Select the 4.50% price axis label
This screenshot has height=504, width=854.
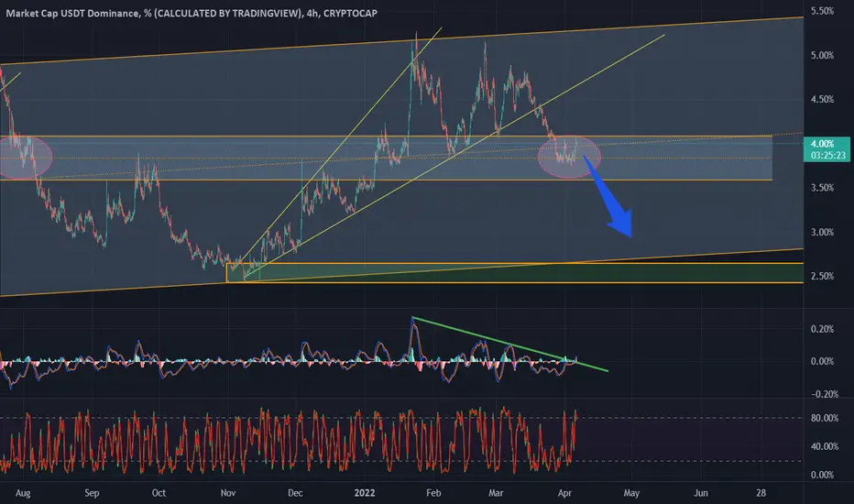click(822, 99)
